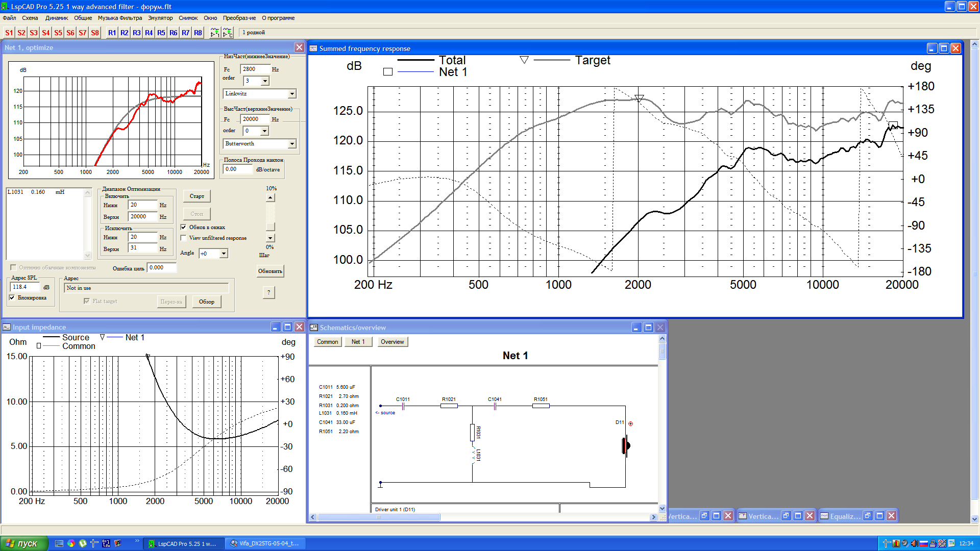Open the Angle dropdown

[224, 254]
